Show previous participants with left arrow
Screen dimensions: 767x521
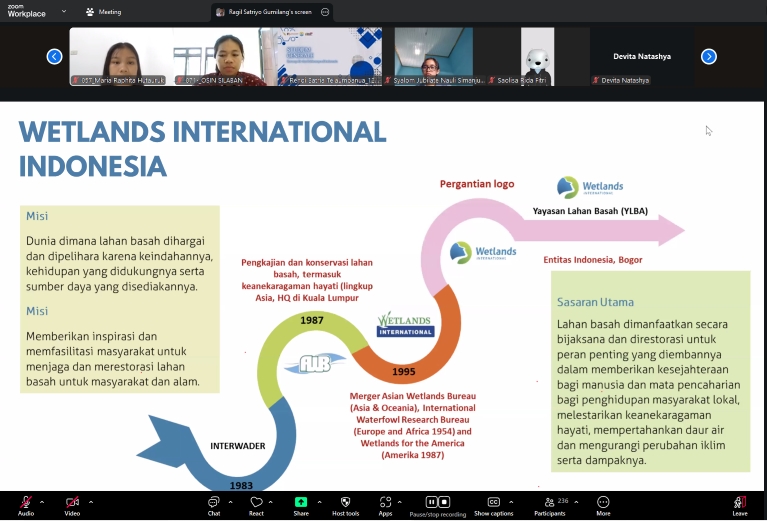(54, 57)
